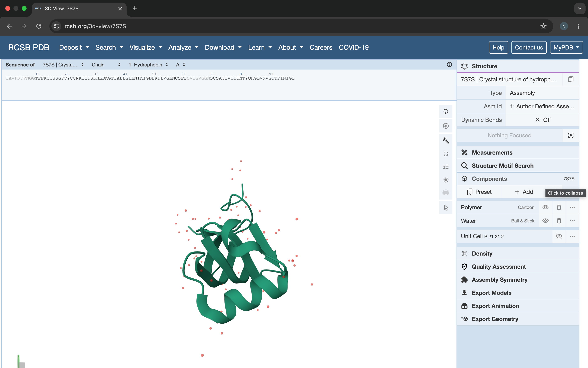Toggle Dynamic Bonds Off switch
This screenshot has height=368, width=588.
click(542, 120)
